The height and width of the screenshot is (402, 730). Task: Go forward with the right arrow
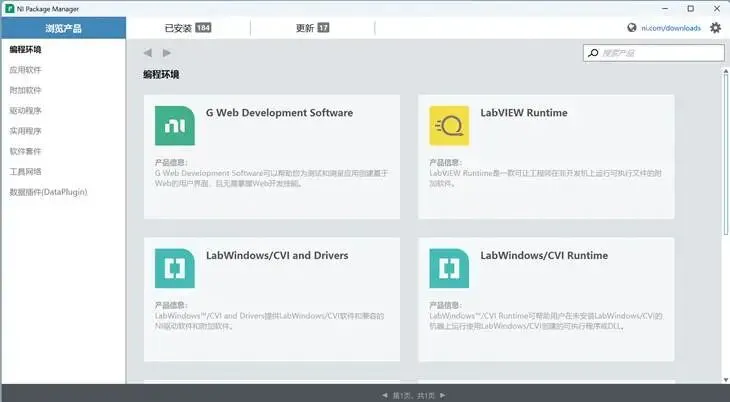click(166, 53)
